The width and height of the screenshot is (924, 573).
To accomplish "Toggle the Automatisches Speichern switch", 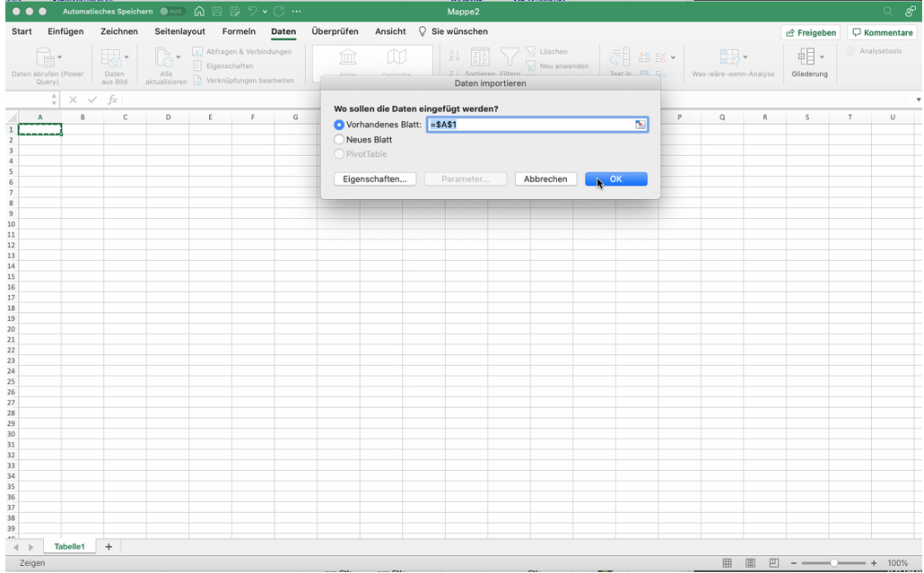I will pyautogui.click(x=172, y=12).
